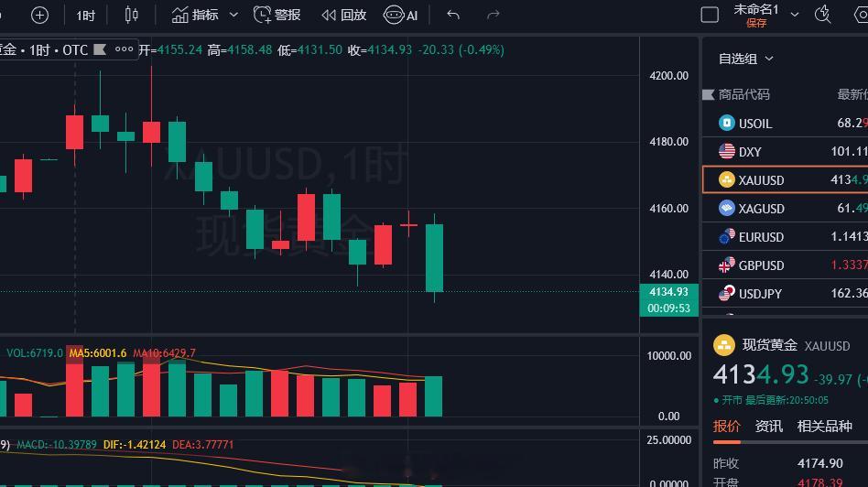Screen dimensions: 868x487
Task: Click the USDJPY flag pair icon
Action: tap(726, 293)
